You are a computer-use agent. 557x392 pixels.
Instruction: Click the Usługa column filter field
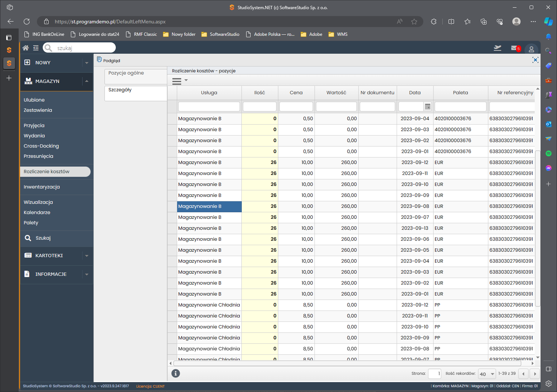(x=209, y=107)
